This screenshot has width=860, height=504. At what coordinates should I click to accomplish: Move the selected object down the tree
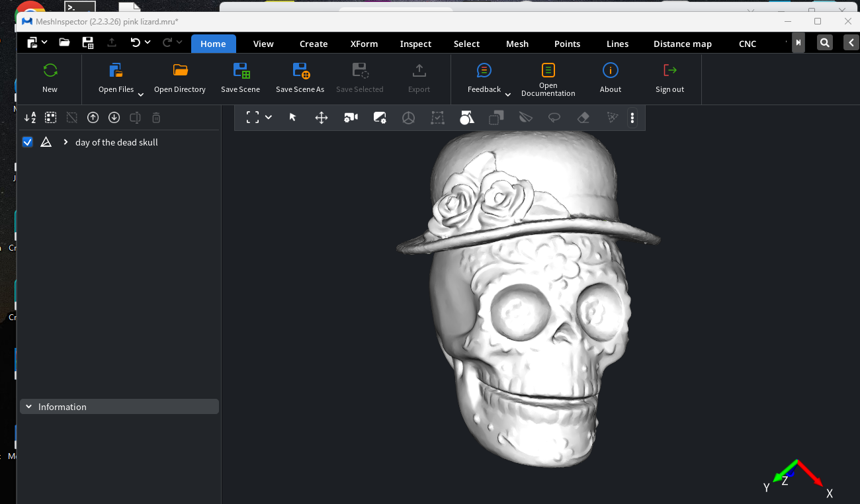point(114,117)
